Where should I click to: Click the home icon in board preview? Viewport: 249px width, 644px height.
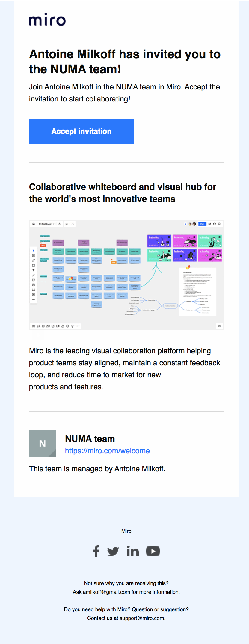click(33, 224)
